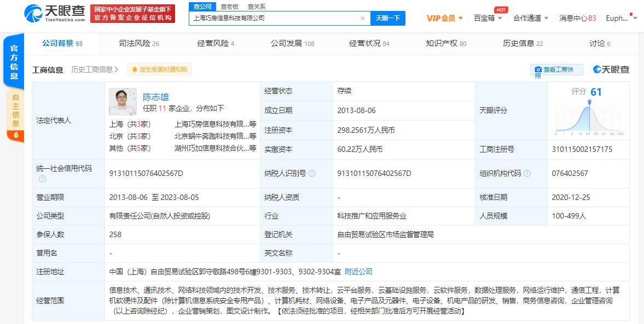Click the 天眼查 logo right of snapshot button

(611, 70)
